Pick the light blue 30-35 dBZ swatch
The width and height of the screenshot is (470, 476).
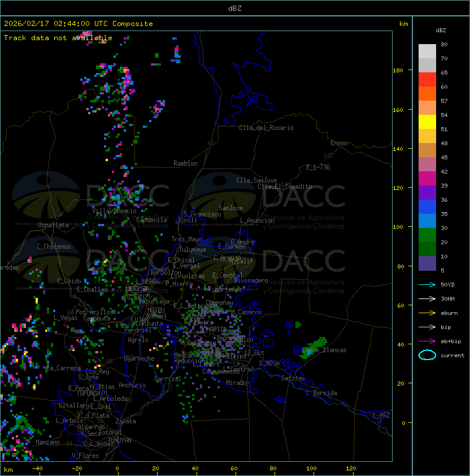tap(427, 221)
